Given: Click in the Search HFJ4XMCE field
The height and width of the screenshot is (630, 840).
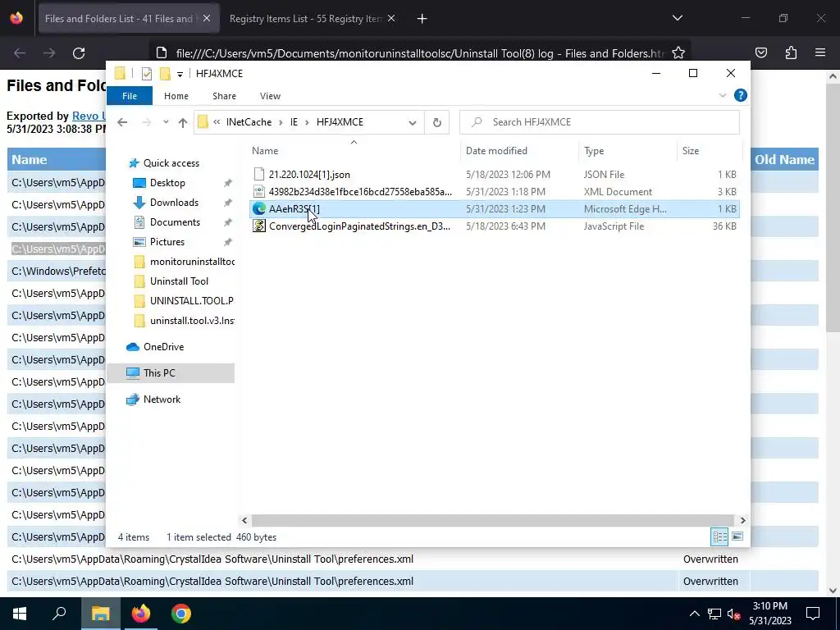Looking at the screenshot, I should 600,122.
